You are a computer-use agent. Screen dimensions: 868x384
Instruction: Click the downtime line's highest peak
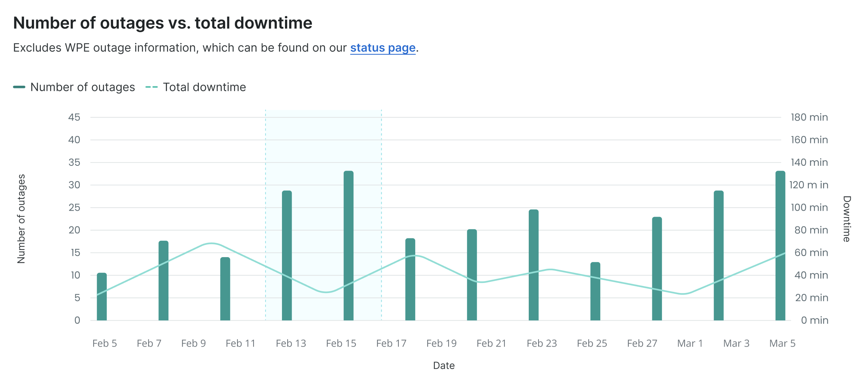point(211,243)
